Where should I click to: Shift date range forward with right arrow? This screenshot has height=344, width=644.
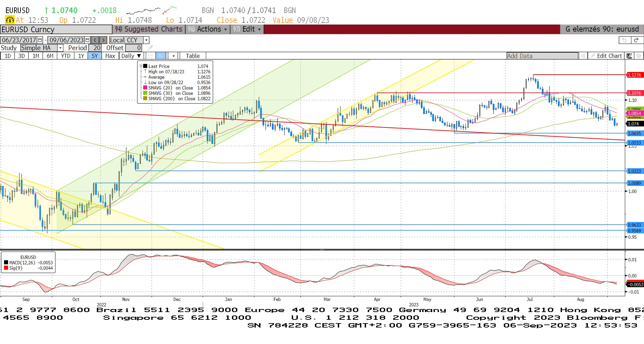click(103, 40)
